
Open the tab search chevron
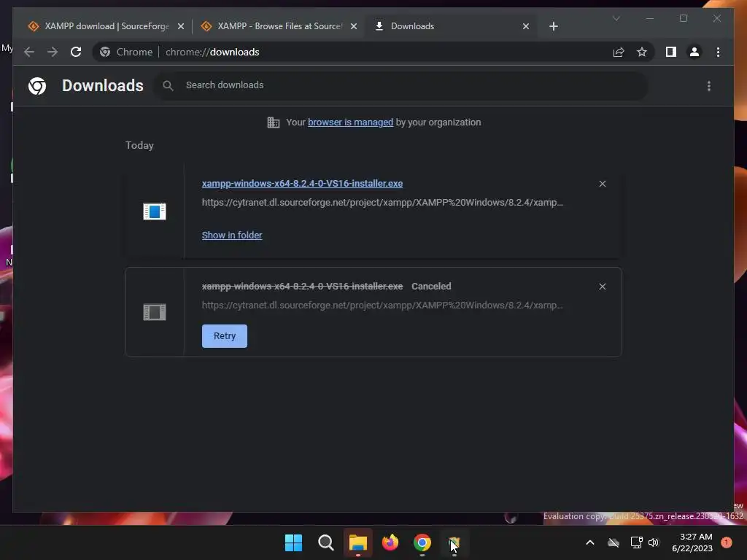pyautogui.click(x=616, y=18)
